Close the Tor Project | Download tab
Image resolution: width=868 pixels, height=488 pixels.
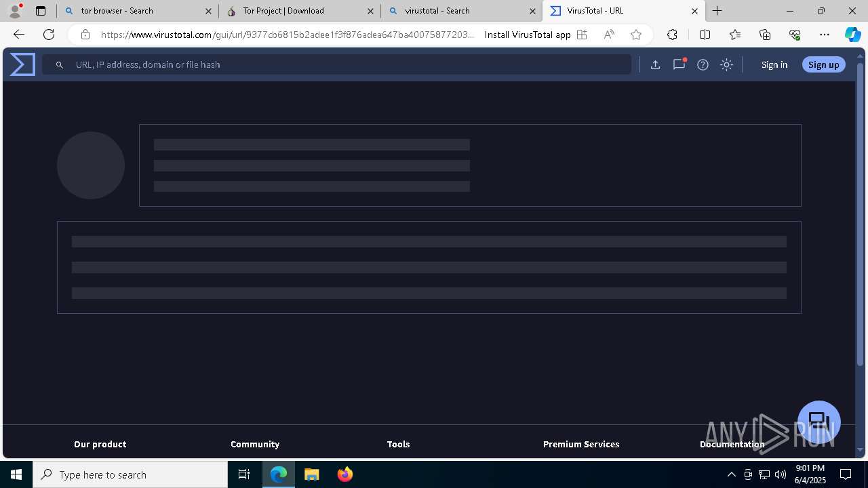pyautogui.click(x=370, y=11)
